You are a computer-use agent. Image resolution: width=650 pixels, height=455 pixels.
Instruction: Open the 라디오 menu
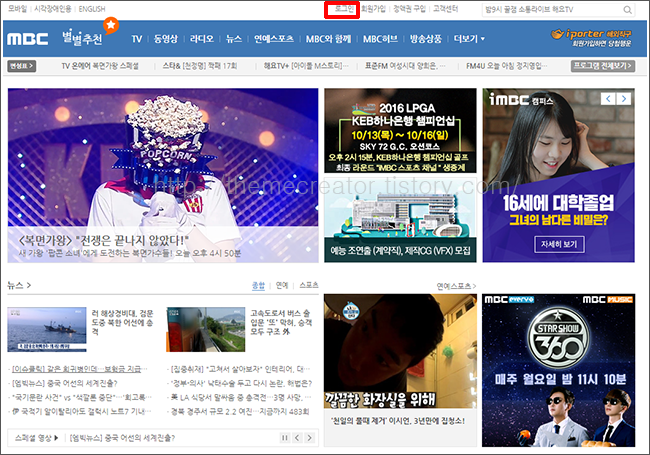(x=202, y=39)
